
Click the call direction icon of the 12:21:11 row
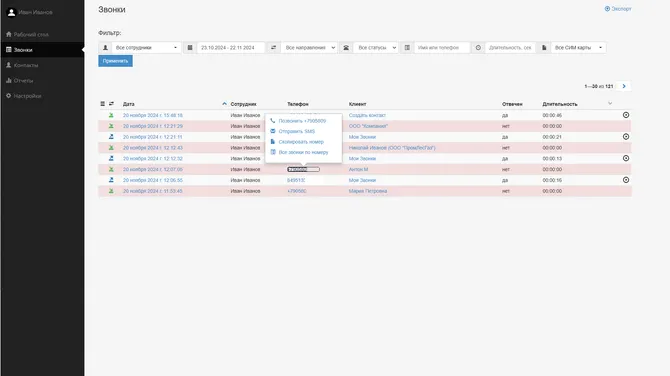pos(111,137)
